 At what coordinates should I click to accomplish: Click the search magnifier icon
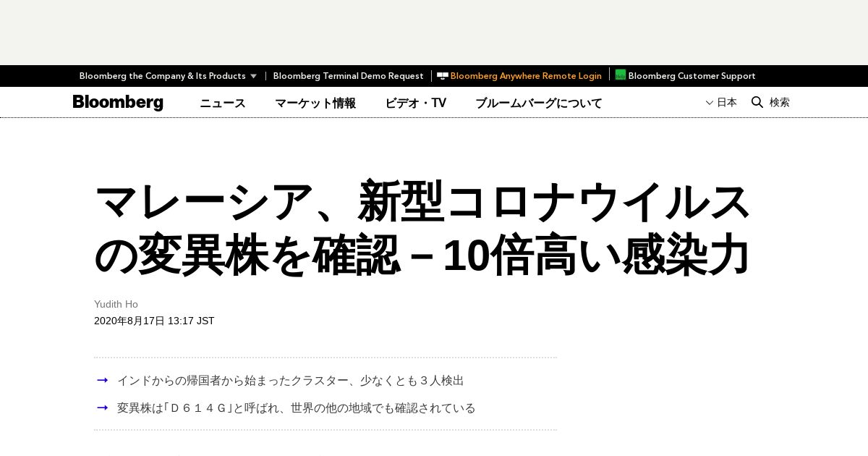click(757, 102)
